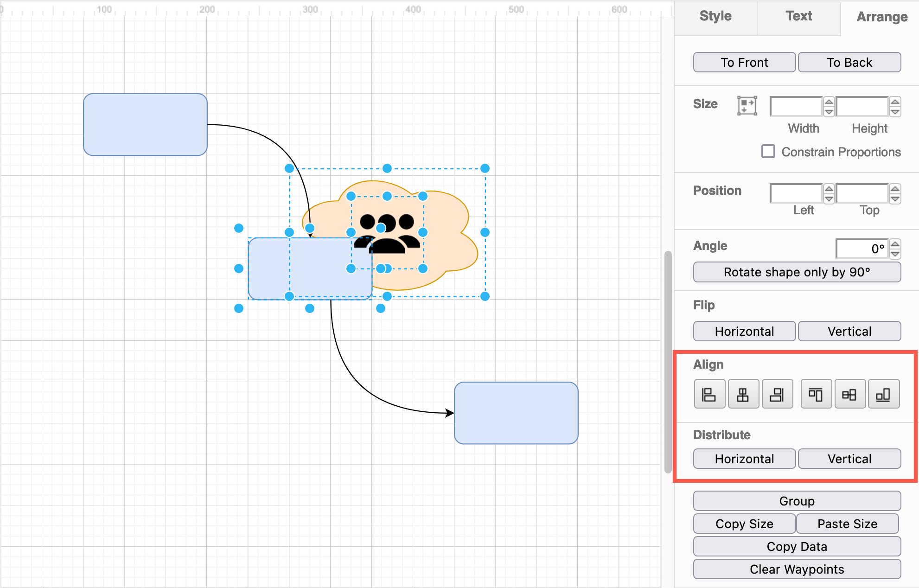Select the Align Right icon
This screenshot has width=919, height=588.
coord(777,394)
